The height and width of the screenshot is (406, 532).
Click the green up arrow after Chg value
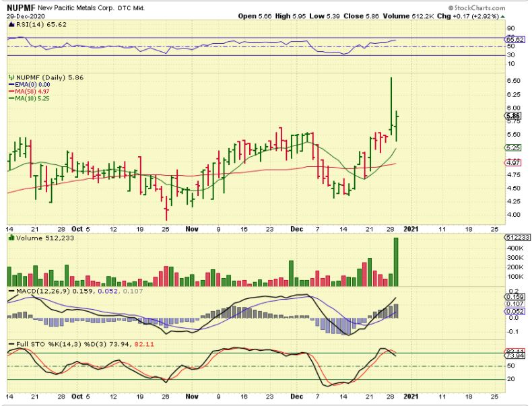coord(502,16)
